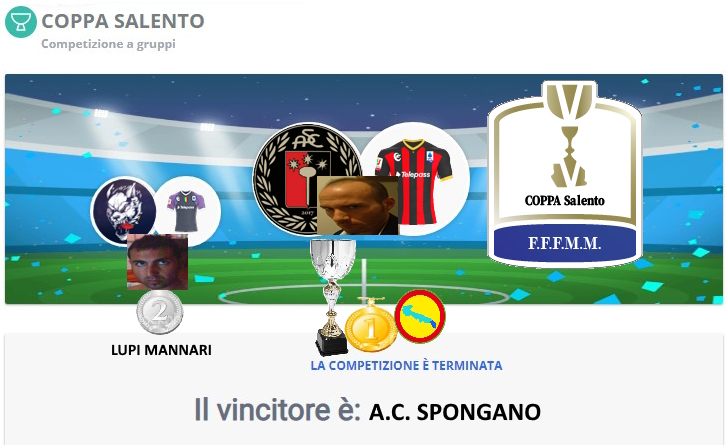This screenshot has width=726, height=445.
Task: Click the yellow circle Salento map badge
Action: tap(420, 316)
